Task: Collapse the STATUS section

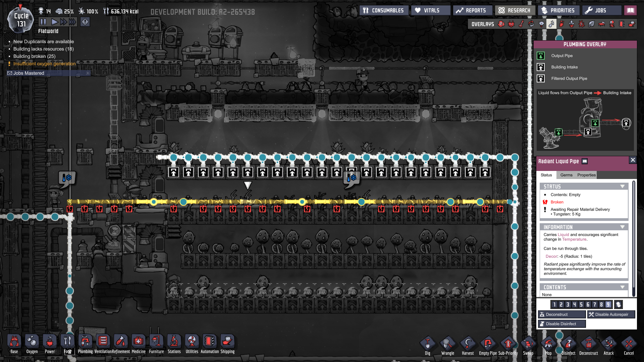Action: pos(622,186)
